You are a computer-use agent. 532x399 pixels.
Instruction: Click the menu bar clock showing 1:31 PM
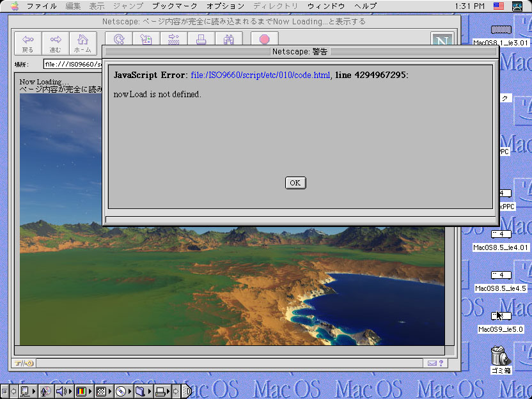pyautogui.click(x=469, y=6)
